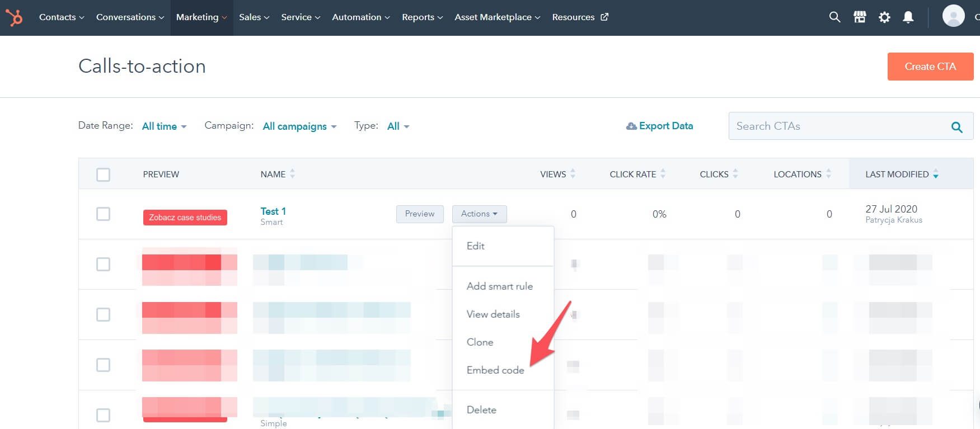Sort by Click Rate column arrows
Viewport: 980px width, 429px height.
[x=663, y=174]
